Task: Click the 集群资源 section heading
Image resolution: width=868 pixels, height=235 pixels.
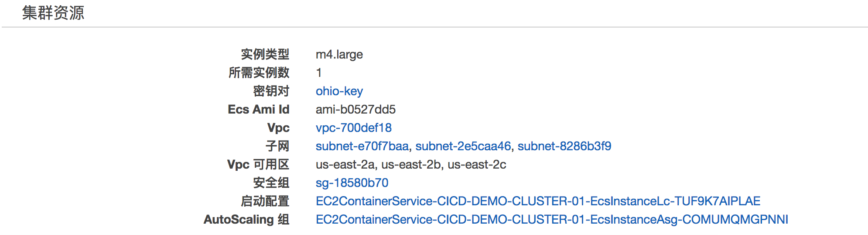Action: pos(53,13)
